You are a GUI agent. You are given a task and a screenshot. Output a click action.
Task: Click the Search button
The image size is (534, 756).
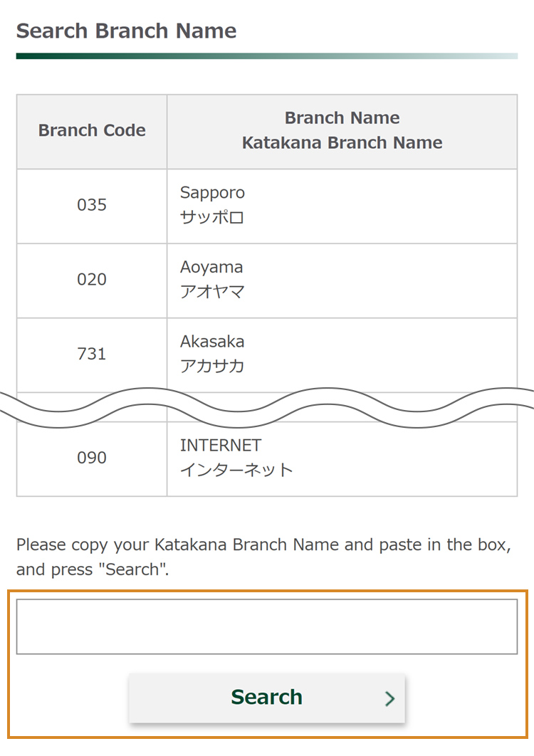(266, 698)
